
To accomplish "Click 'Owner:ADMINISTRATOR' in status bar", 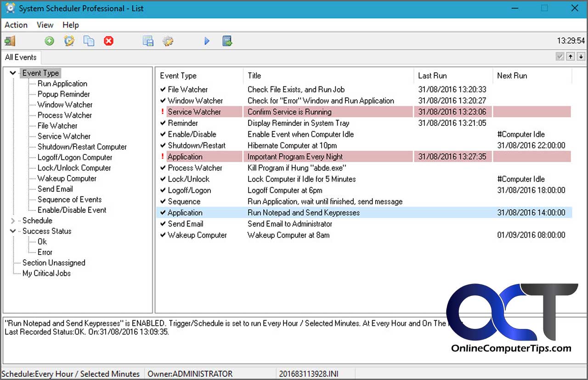I will pos(190,374).
